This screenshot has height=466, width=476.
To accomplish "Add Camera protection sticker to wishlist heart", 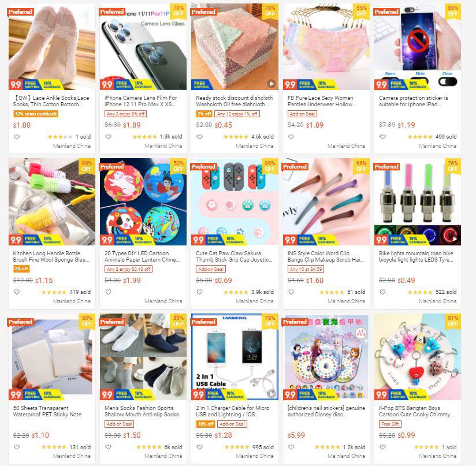I will [383, 137].
